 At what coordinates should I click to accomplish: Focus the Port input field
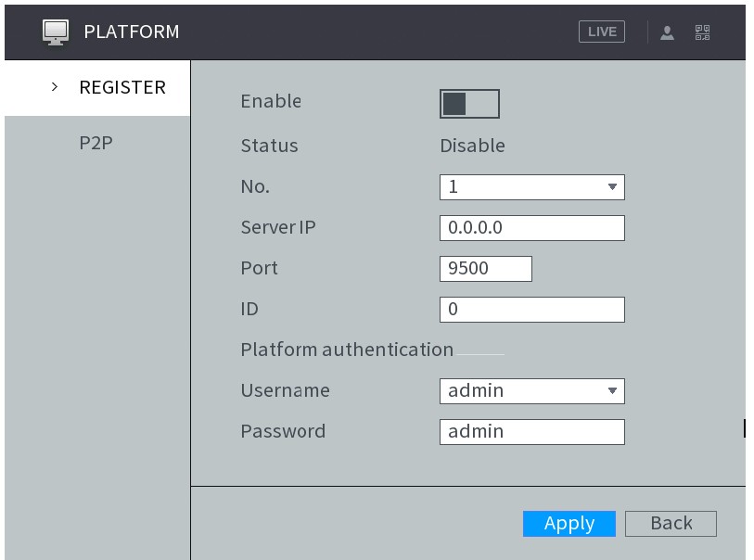485,269
